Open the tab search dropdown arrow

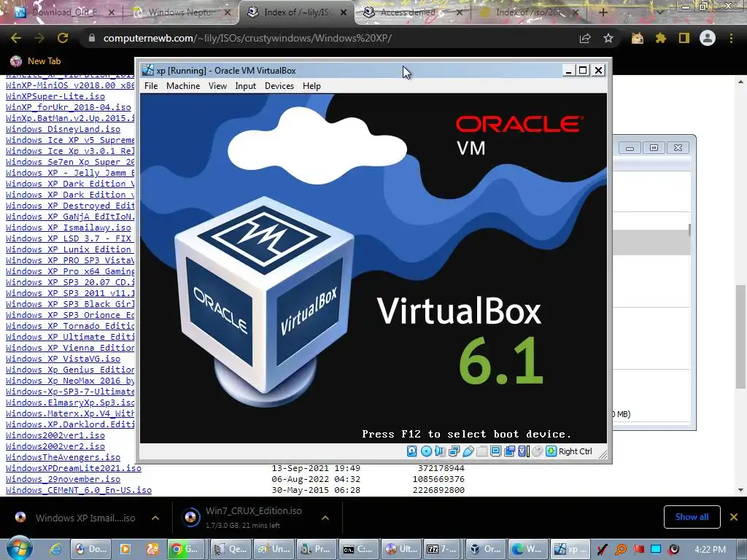(659, 12)
